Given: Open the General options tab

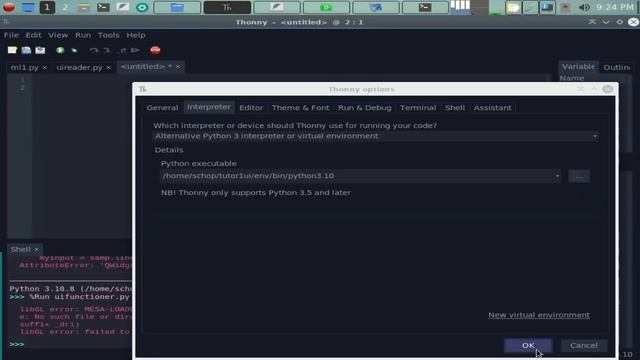Looking at the screenshot, I should pos(162,108).
